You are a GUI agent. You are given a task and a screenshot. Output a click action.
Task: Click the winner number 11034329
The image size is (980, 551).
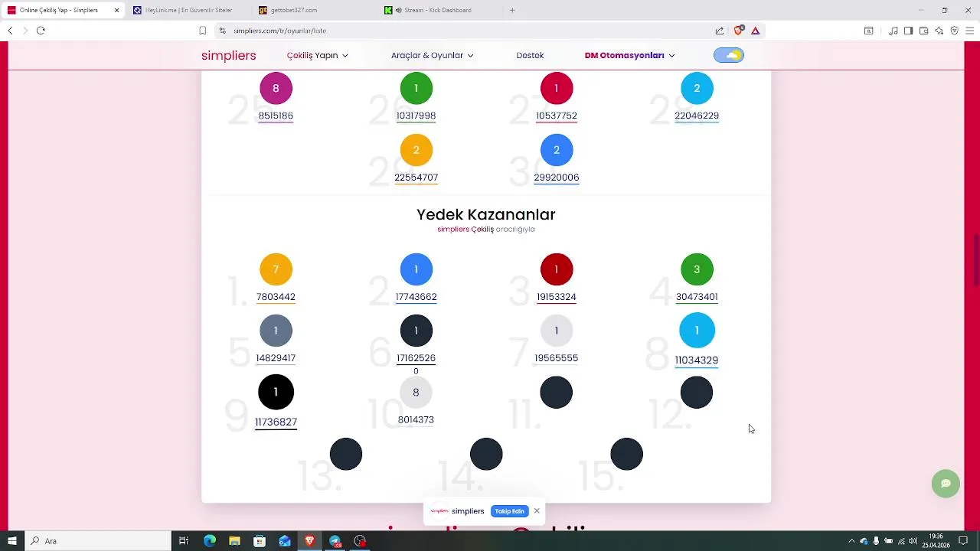696,360
